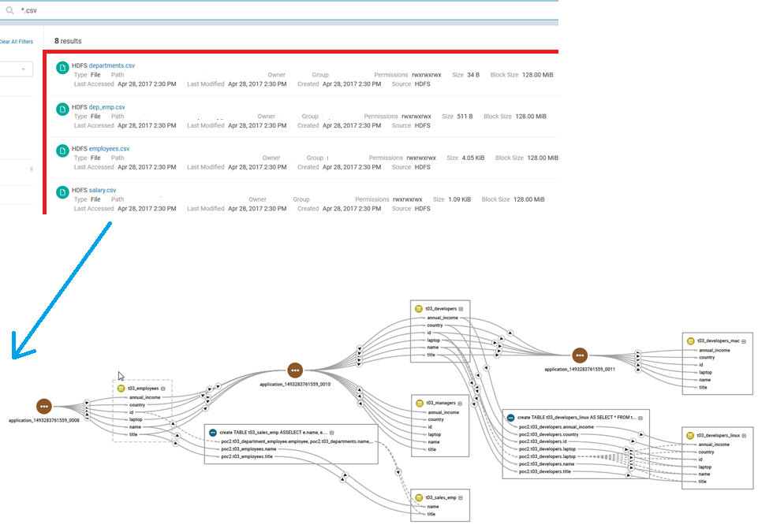Click the search magnifier icon

(9, 10)
